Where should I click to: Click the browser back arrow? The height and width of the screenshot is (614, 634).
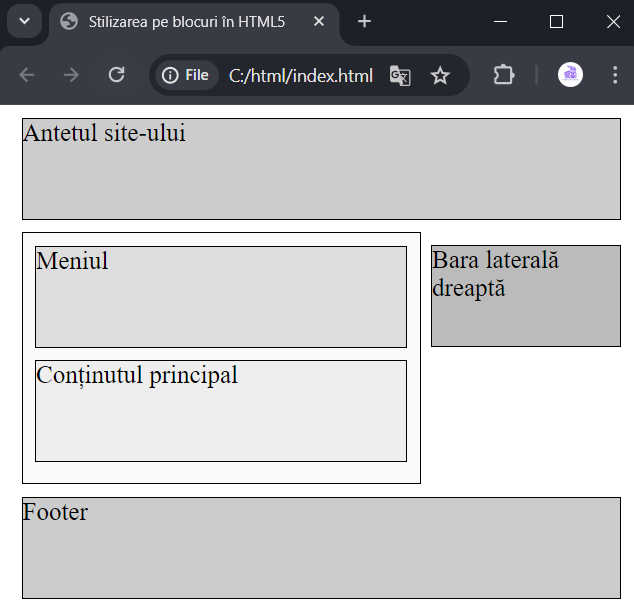[27, 75]
